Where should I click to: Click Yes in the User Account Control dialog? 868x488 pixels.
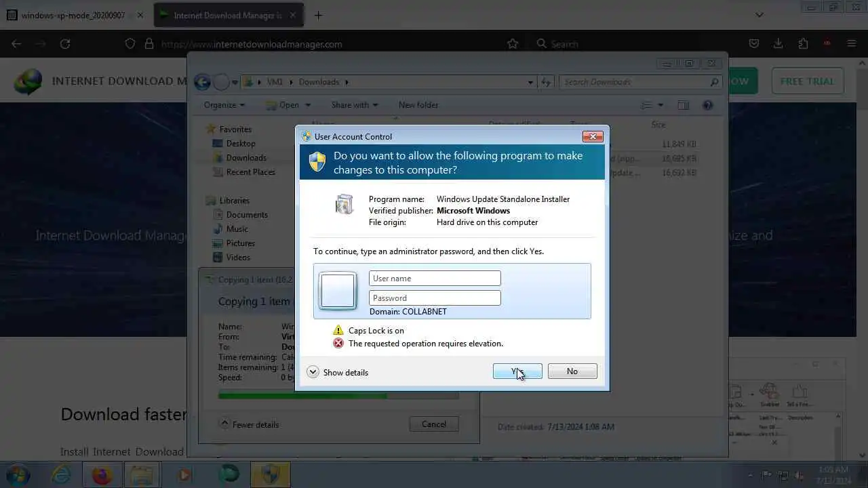pyautogui.click(x=517, y=371)
